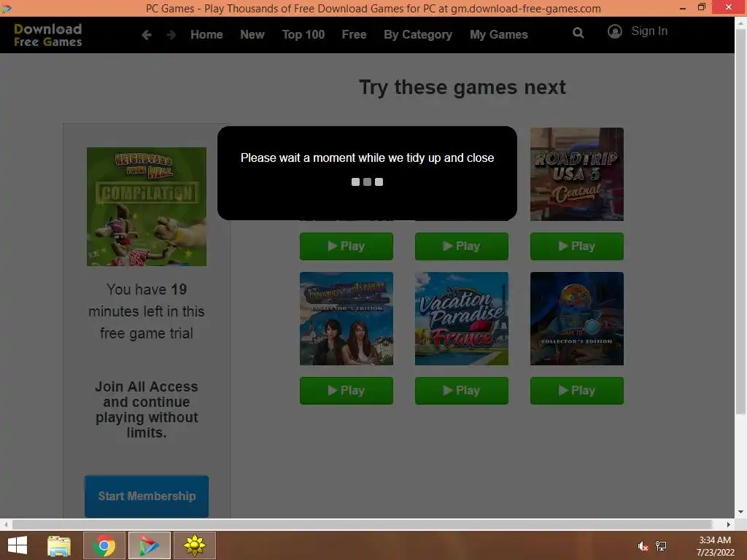The width and height of the screenshot is (747, 560).
Task: Minimize the PC Games window
Action: point(683,8)
